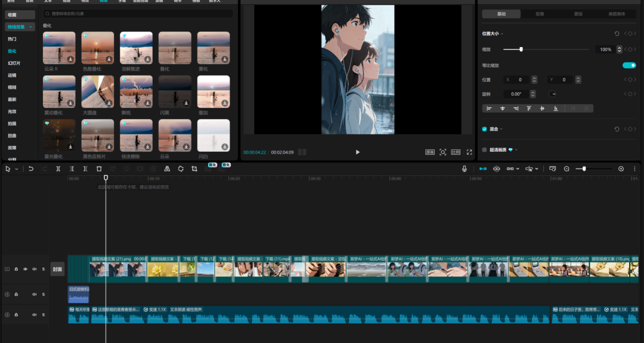Viewport: 644px width, 343px height.
Task: Expand the 超清画质 options arrow
Action: [x=516, y=149]
